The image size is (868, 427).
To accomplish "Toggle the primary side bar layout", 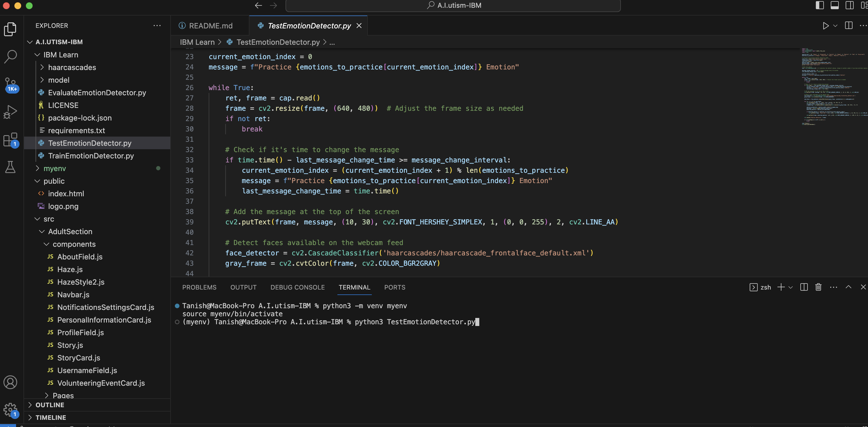I will tap(820, 5).
